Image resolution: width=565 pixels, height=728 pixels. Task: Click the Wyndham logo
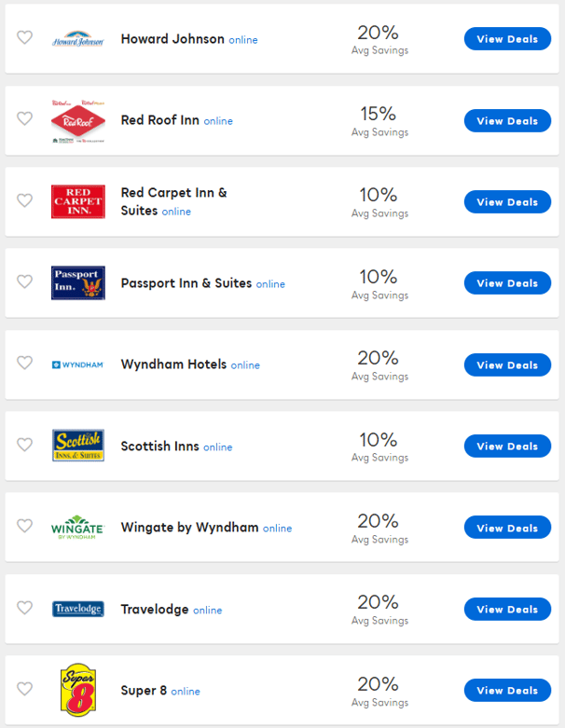[x=78, y=364]
